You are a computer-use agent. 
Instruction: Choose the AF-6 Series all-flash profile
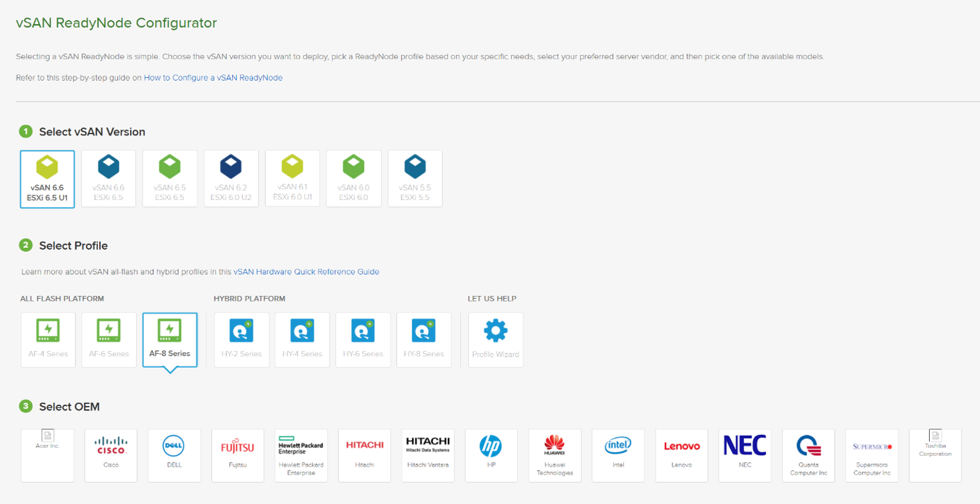[x=109, y=340]
